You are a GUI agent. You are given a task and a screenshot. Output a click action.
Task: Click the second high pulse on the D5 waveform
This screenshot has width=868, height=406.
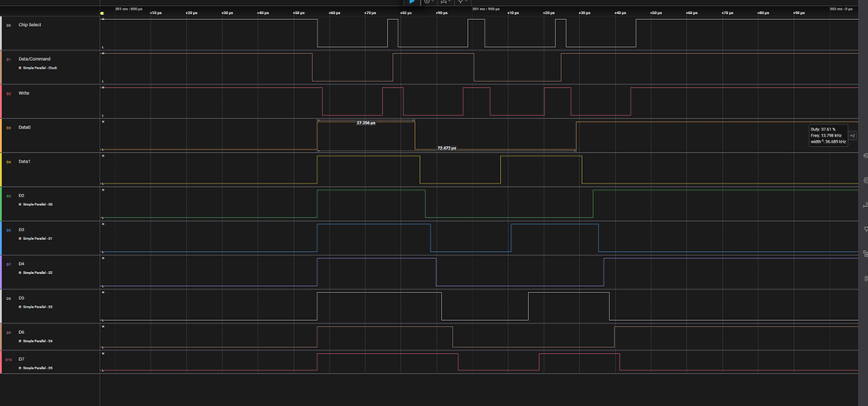569,306
